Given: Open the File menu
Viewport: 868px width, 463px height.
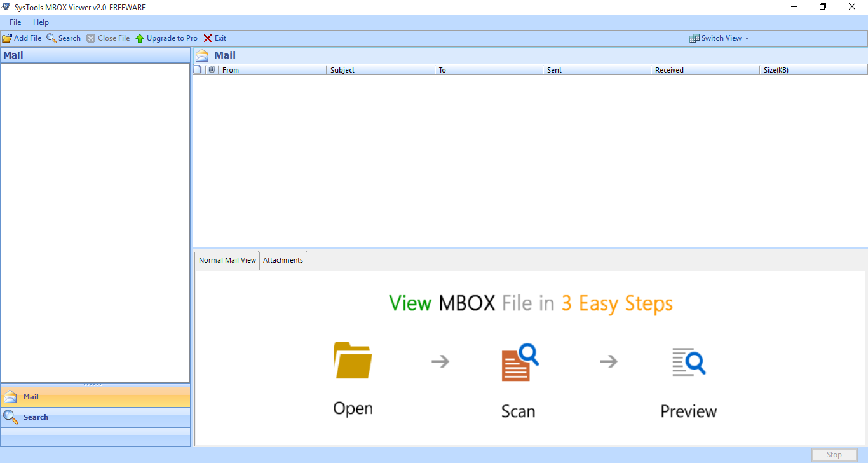Looking at the screenshot, I should (x=15, y=22).
